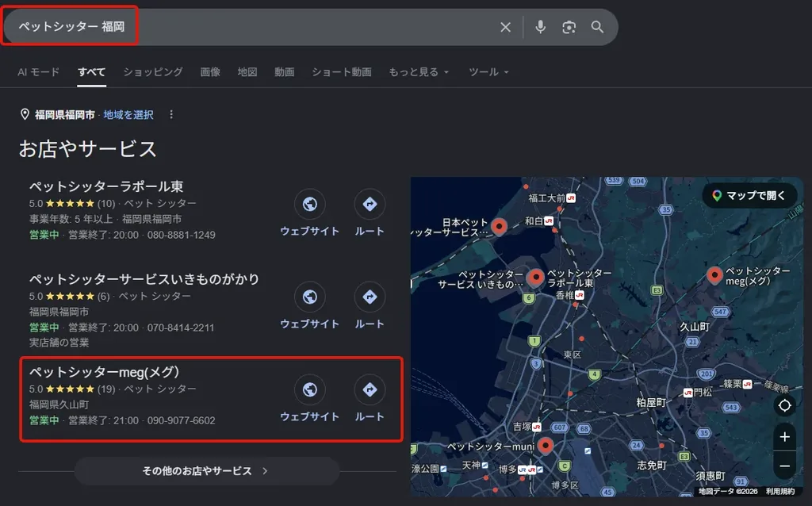This screenshot has height=506, width=812.
Task: Open the ペットシッターサービスいきものがかり listing title
Action: pyautogui.click(x=144, y=278)
